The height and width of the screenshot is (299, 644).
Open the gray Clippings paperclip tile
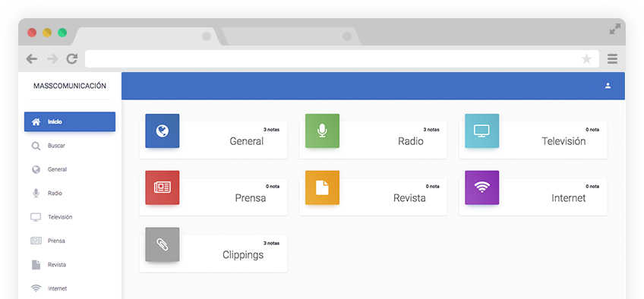click(x=163, y=244)
